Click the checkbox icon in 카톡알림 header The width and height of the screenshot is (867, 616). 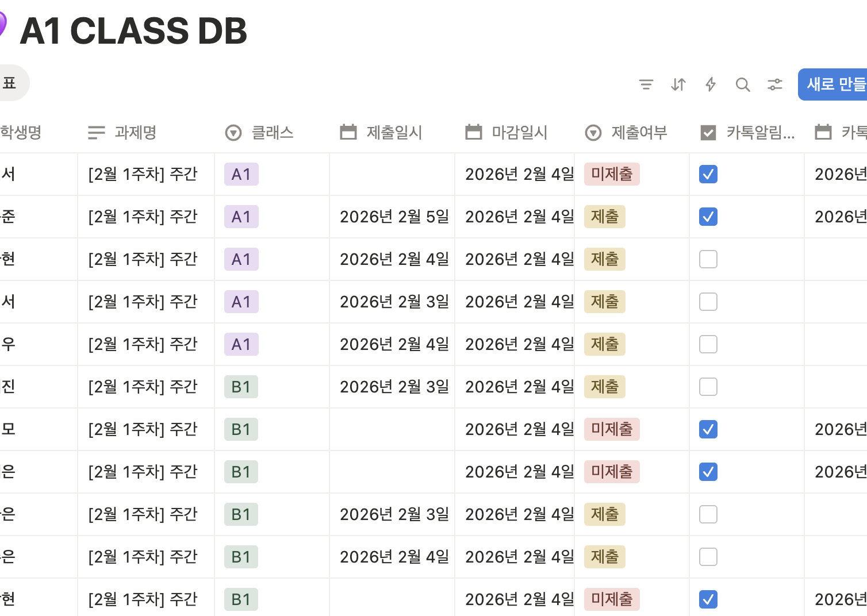point(708,133)
